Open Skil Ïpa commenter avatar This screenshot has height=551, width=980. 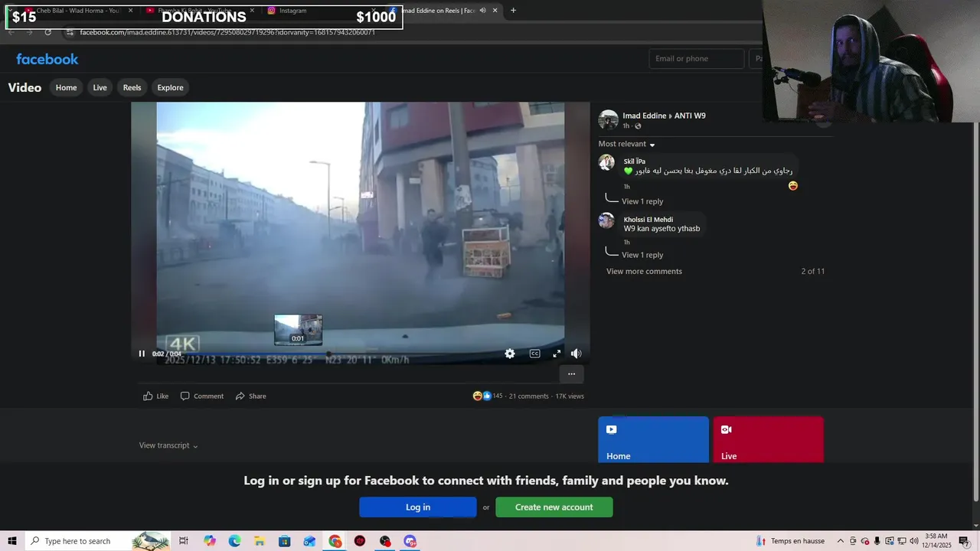pyautogui.click(x=606, y=162)
